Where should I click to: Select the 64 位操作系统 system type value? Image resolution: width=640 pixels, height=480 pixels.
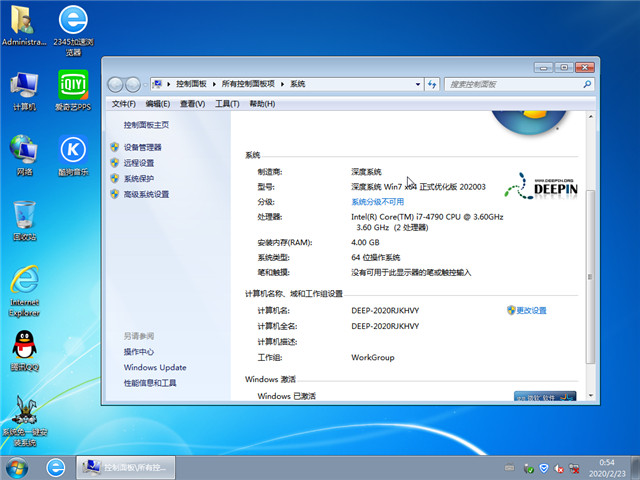click(x=376, y=258)
